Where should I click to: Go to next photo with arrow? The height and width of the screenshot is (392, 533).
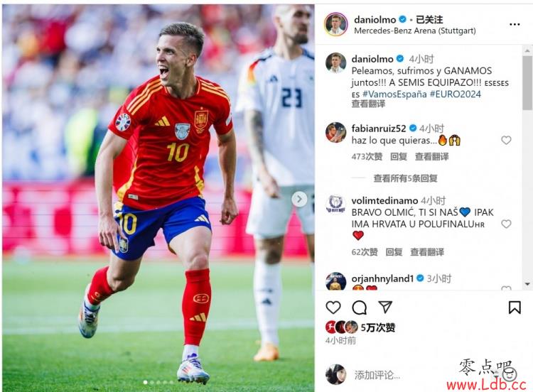coord(299,199)
